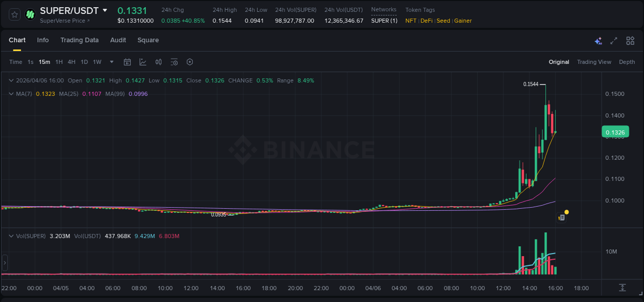
Task: Open the SuperVerse Price link
Action: (65, 21)
